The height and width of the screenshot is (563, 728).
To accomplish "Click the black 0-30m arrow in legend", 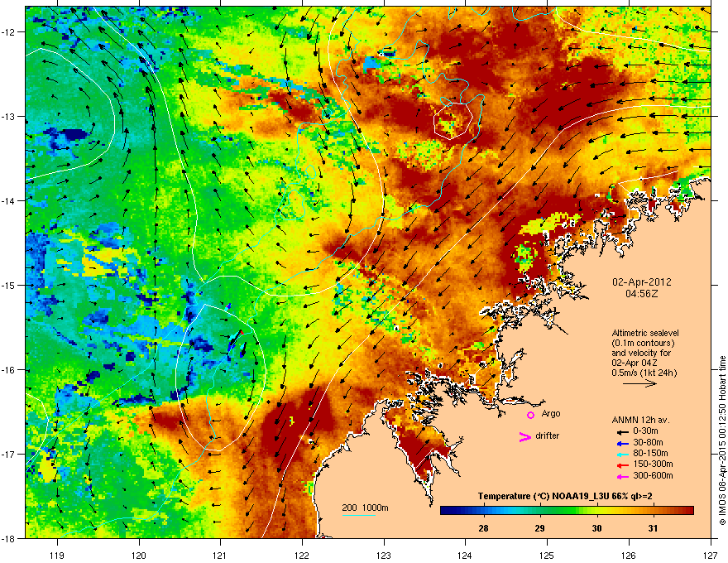I will (x=623, y=431).
